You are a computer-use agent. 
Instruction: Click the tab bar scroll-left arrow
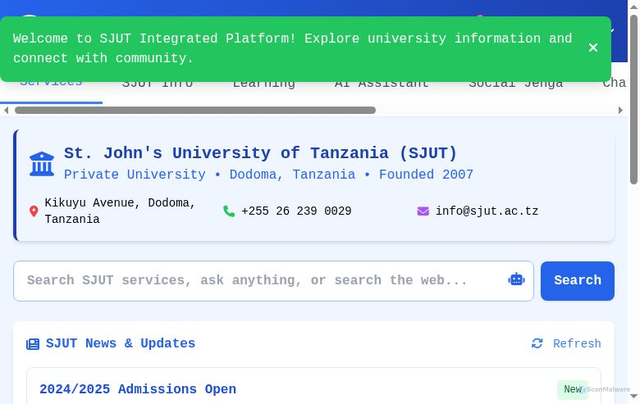point(6,110)
